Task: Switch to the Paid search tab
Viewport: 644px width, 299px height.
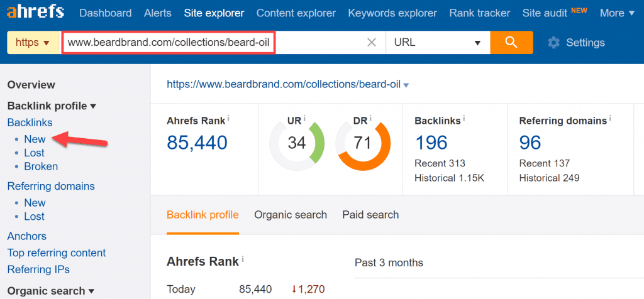Action: tap(370, 215)
